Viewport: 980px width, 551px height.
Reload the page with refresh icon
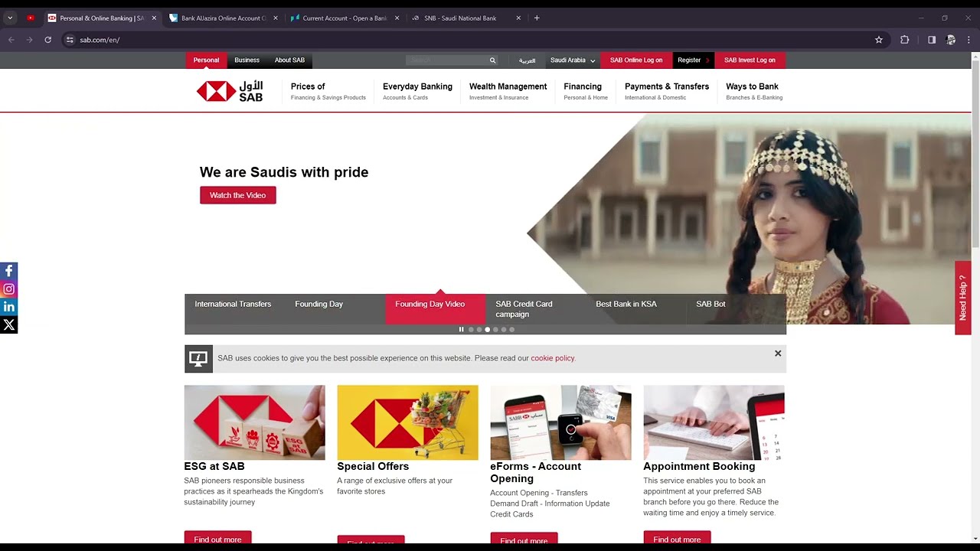coord(47,40)
